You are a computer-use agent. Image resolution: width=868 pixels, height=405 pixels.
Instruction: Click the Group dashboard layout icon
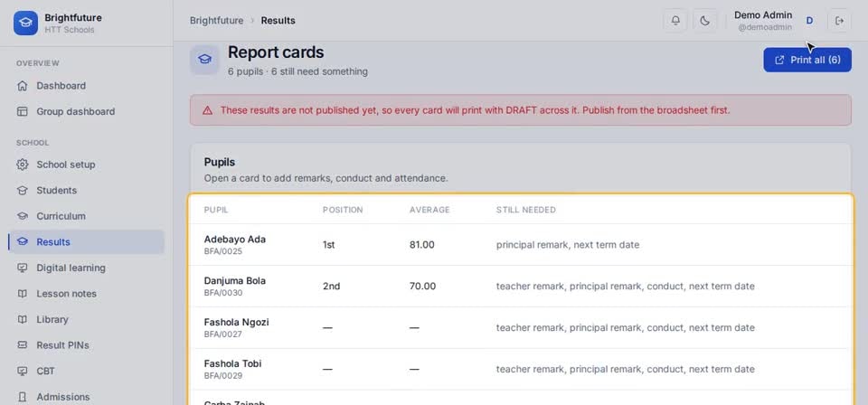[22, 111]
